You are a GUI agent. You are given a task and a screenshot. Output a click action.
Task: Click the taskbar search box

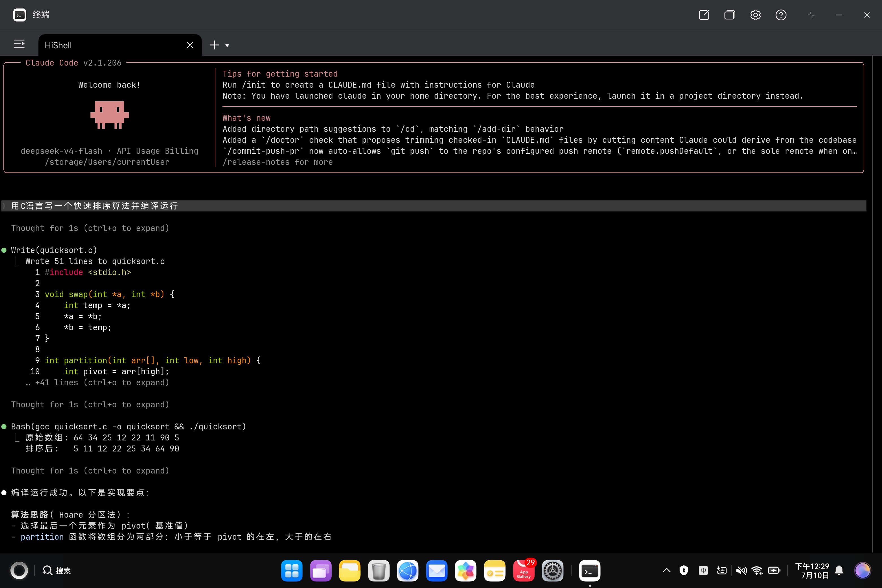[57, 570]
